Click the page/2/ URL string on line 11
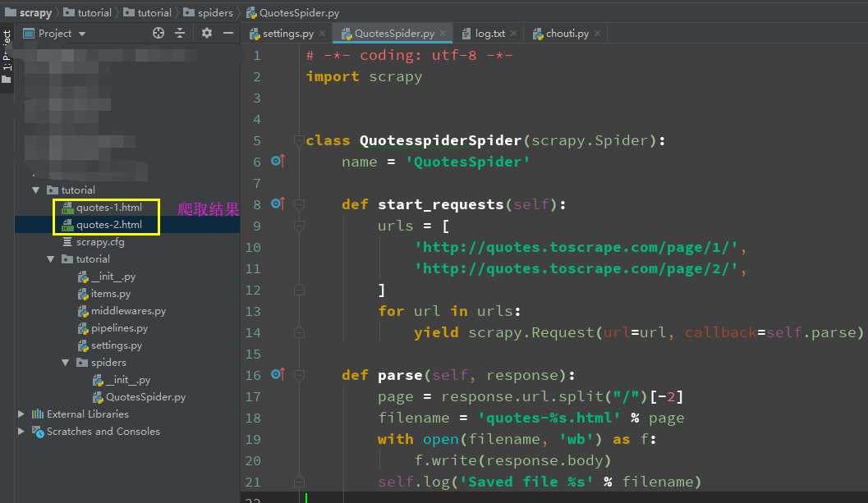 tap(576, 269)
